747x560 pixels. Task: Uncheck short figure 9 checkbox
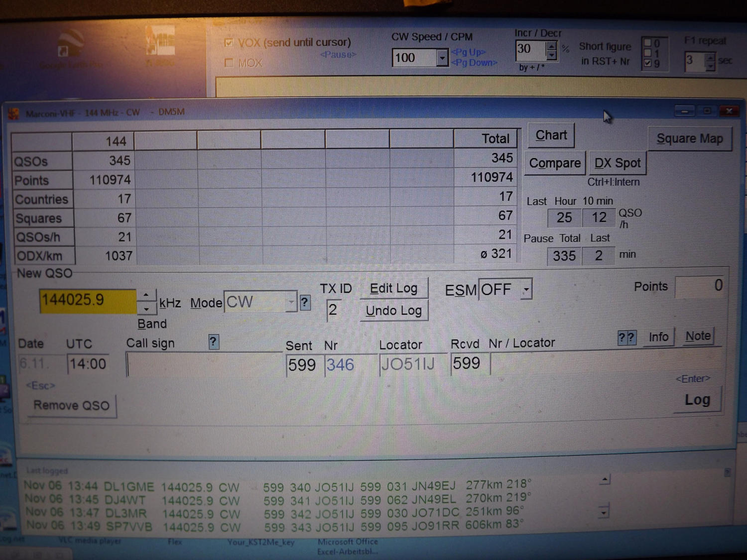pyautogui.click(x=647, y=63)
